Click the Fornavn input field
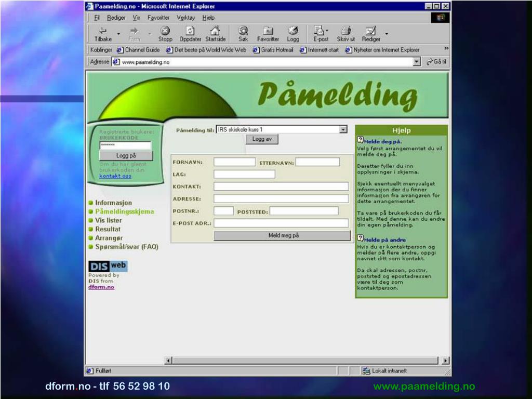532x399 pixels. (x=234, y=162)
